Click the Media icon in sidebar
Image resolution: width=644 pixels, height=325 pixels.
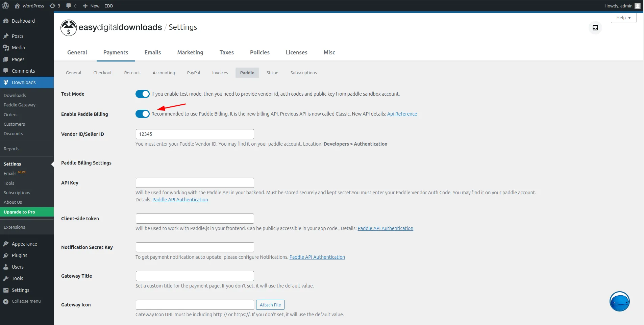(x=6, y=48)
